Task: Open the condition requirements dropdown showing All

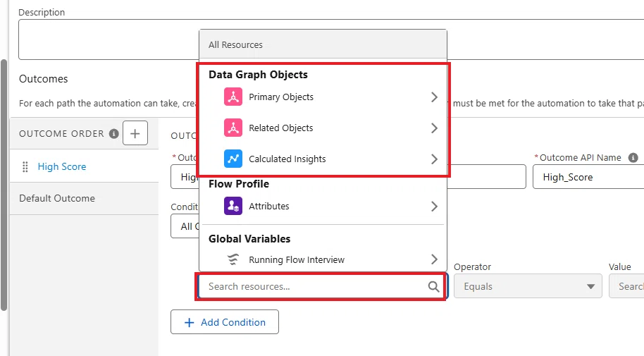Action: [x=185, y=226]
